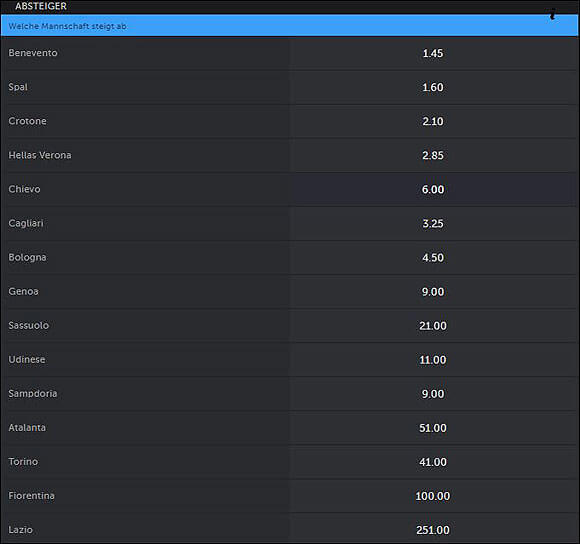Click the Bologna team name
The image size is (580, 544).
[x=27, y=257]
